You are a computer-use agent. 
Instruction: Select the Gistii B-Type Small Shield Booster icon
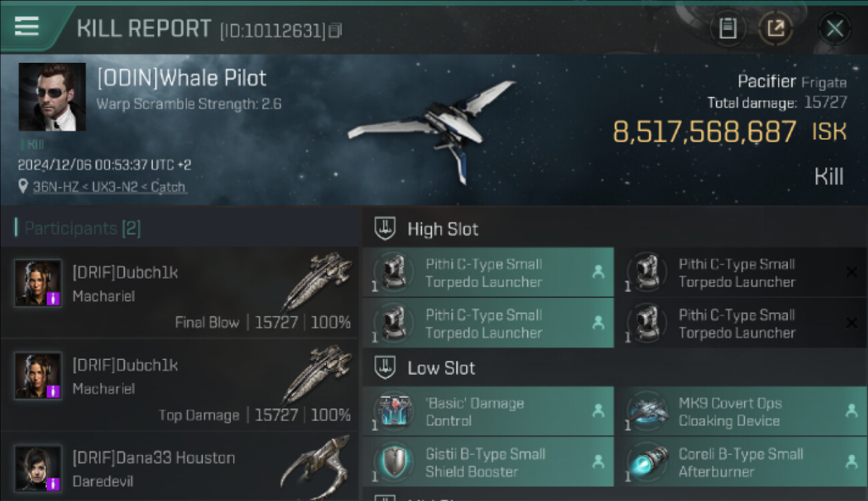click(x=393, y=462)
